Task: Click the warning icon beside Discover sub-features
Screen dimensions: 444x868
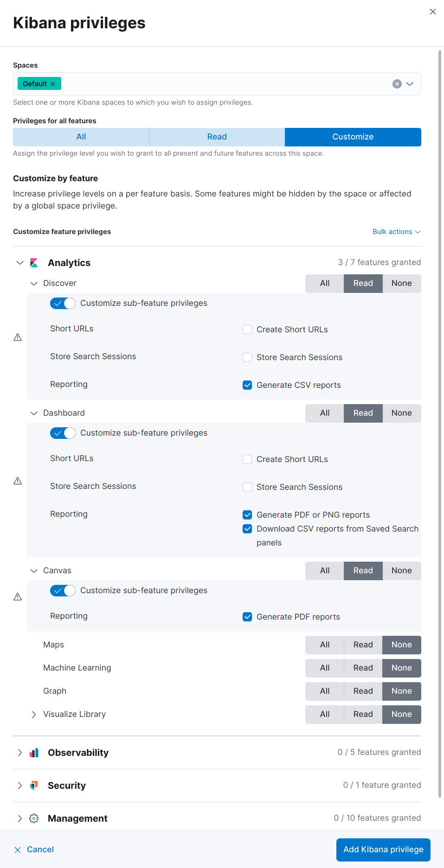Action: (18, 337)
